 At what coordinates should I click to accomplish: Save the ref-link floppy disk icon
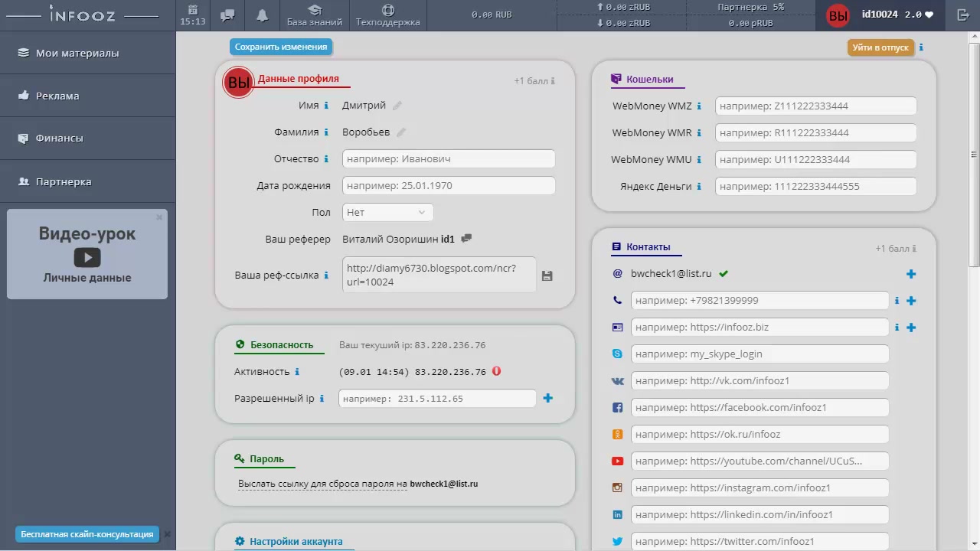pos(547,275)
